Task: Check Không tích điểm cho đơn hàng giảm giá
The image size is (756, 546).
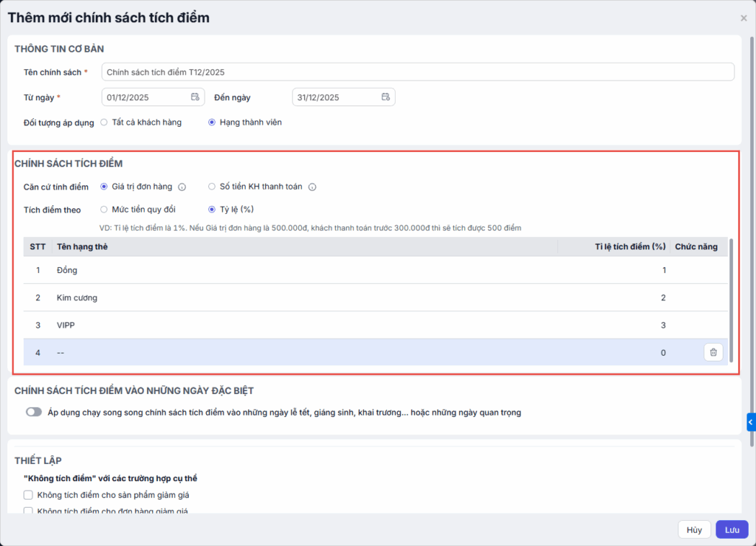Action: point(29,511)
